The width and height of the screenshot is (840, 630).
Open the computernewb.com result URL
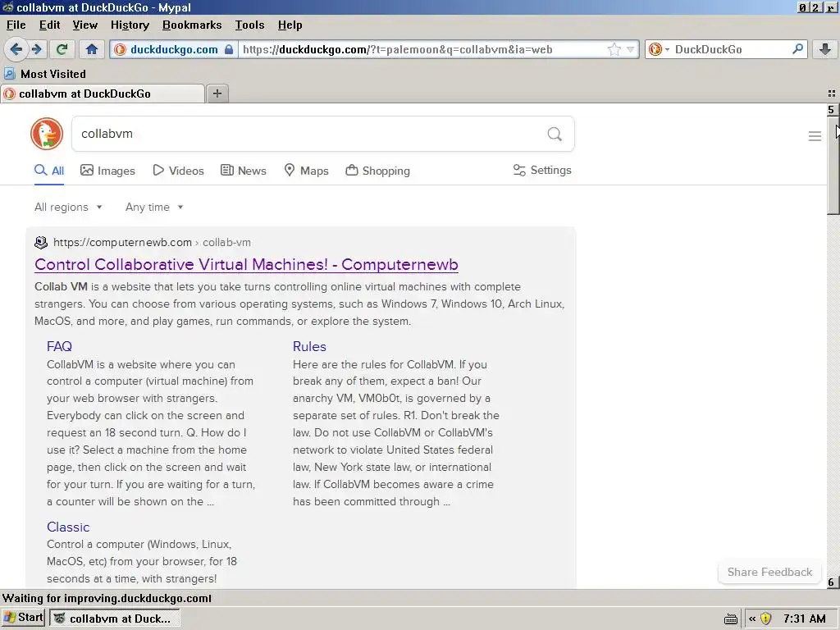[x=152, y=242]
